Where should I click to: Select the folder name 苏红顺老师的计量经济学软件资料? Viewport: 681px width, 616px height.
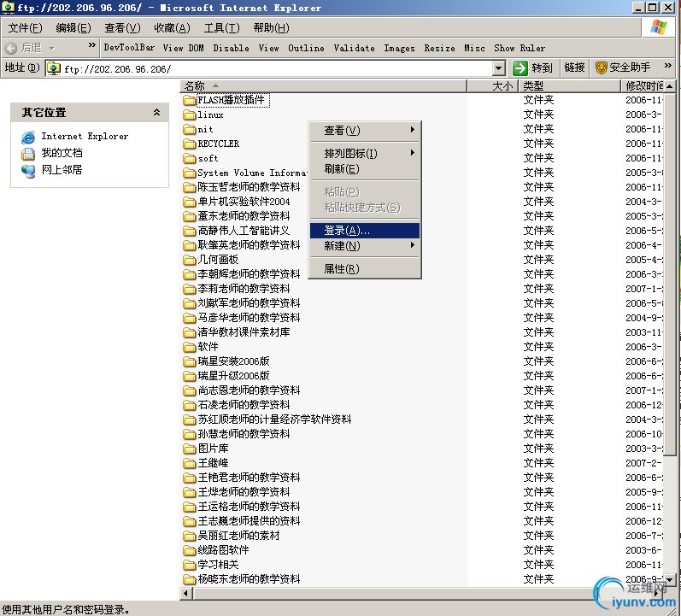(274, 419)
